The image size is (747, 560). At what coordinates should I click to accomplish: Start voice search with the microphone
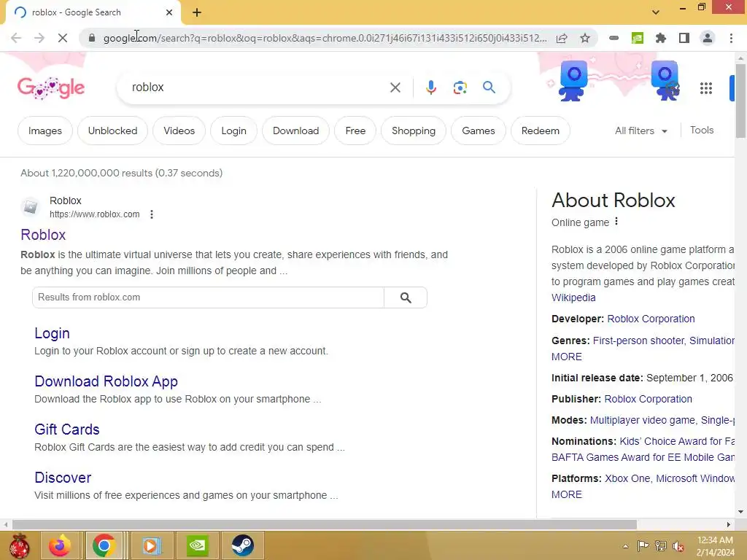pyautogui.click(x=430, y=87)
